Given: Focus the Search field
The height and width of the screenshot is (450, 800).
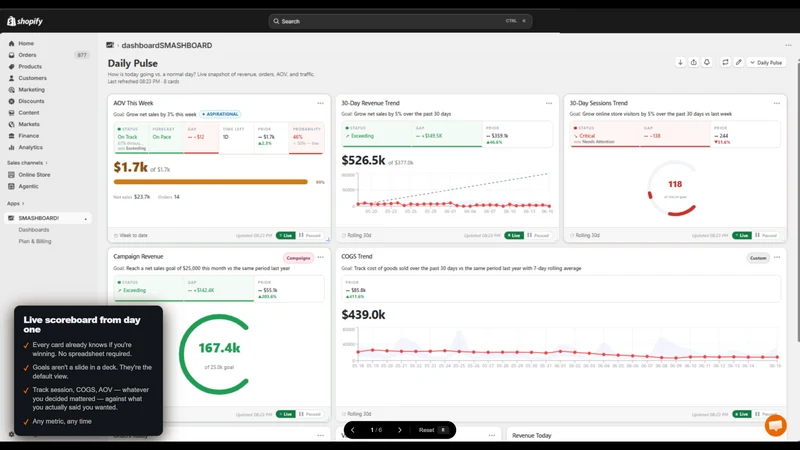Looking at the screenshot, I should tap(400, 21).
